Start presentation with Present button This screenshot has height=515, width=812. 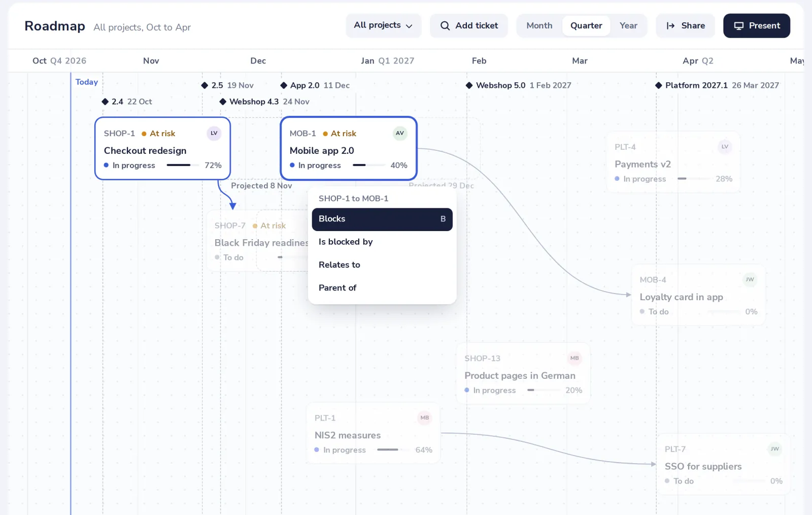coord(757,26)
